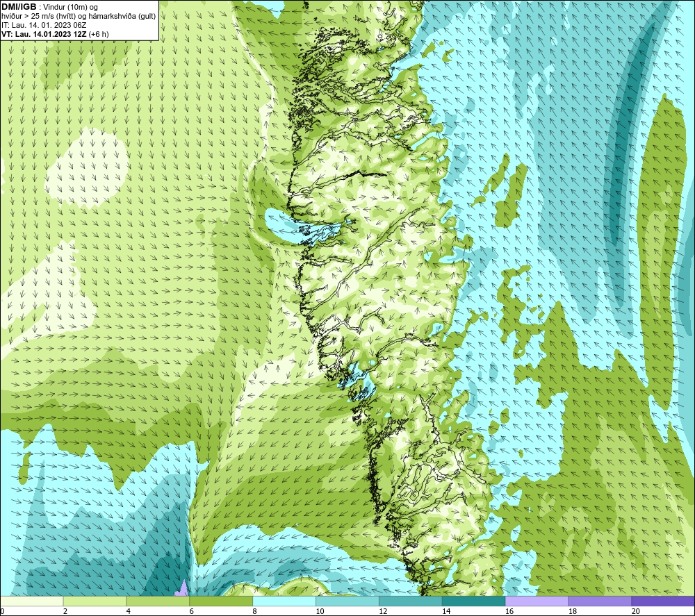This screenshot has height=616, width=695.
Task: Click the 14–16 m/s dark teal legend swatch
Action: pos(473,601)
